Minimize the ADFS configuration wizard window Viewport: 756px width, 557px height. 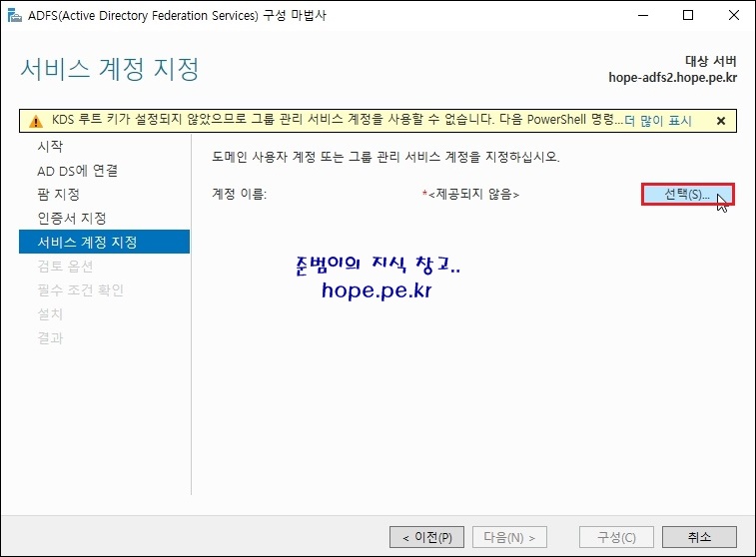643,15
